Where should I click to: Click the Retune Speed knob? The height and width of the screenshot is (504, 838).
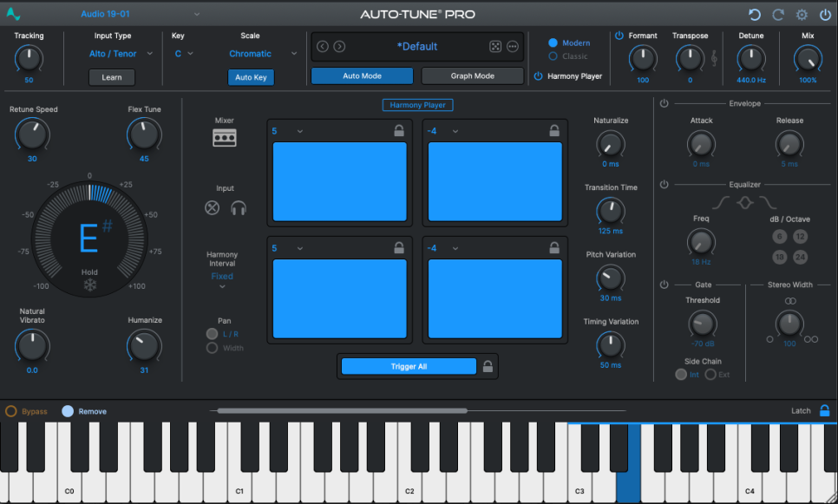(x=32, y=134)
